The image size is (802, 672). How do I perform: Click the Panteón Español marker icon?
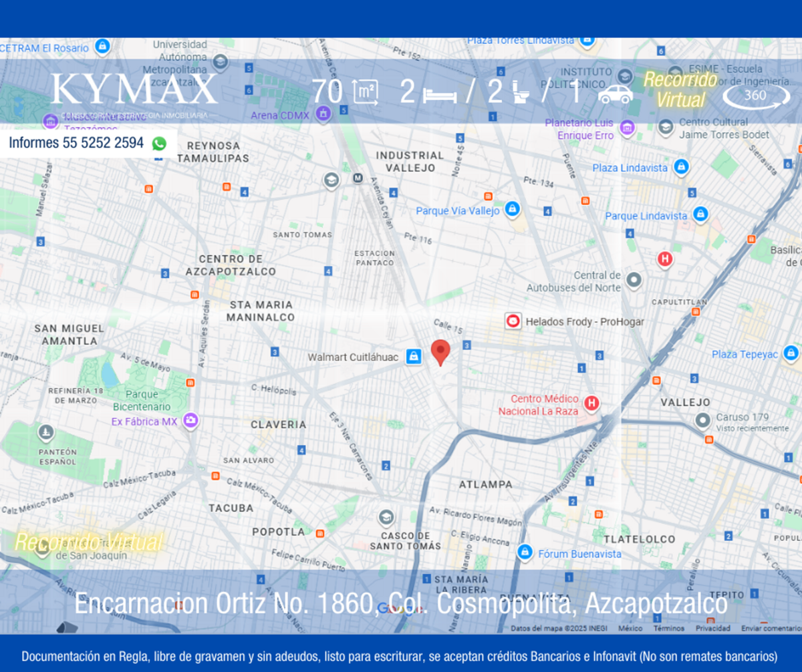pyautogui.click(x=45, y=433)
